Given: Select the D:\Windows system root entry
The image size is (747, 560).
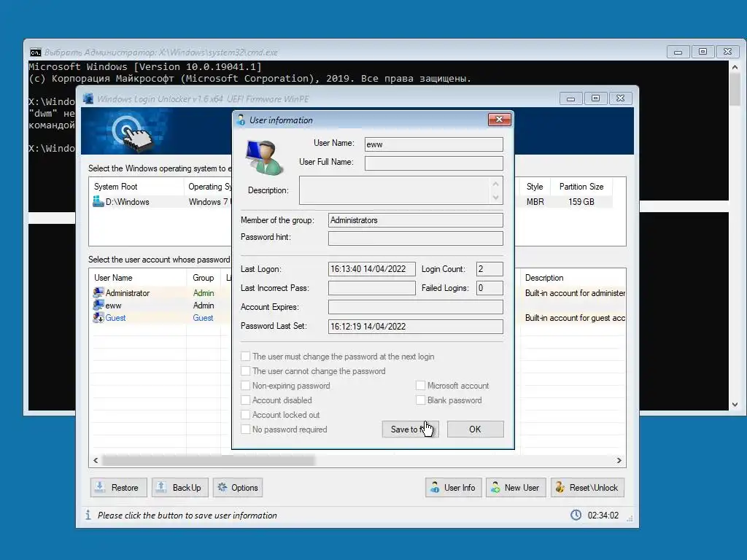Looking at the screenshot, I should [x=162, y=202].
